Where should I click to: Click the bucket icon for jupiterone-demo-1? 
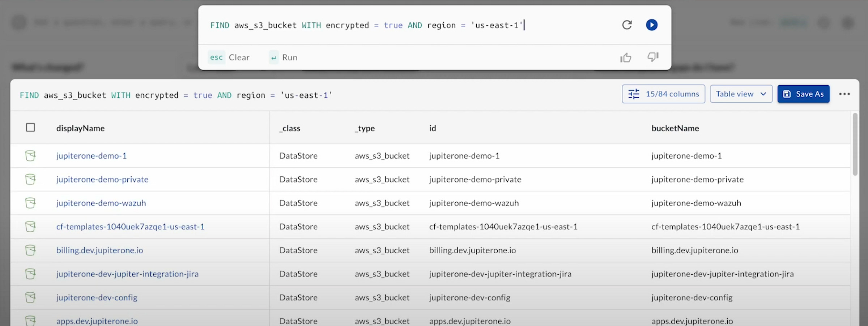(x=30, y=156)
